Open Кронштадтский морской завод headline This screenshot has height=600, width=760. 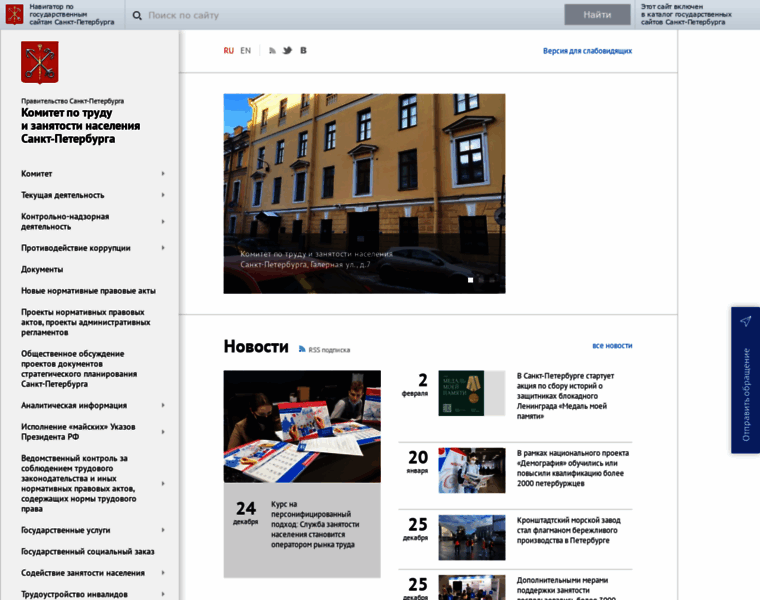click(x=568, y=530)
